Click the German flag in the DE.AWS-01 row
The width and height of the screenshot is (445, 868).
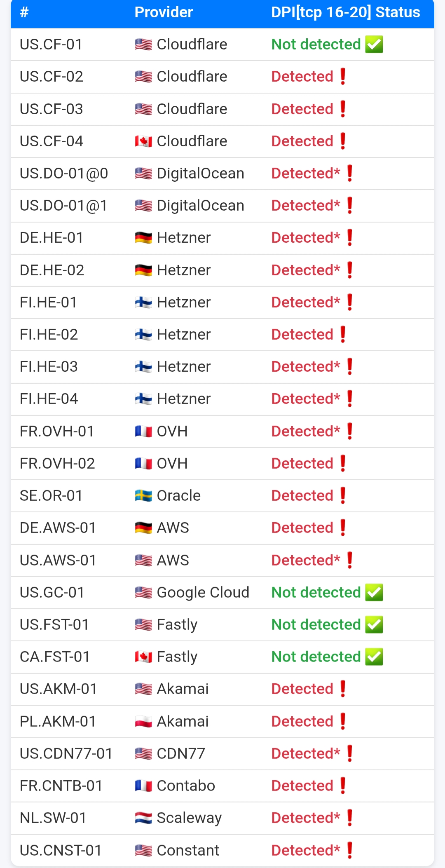143,528
